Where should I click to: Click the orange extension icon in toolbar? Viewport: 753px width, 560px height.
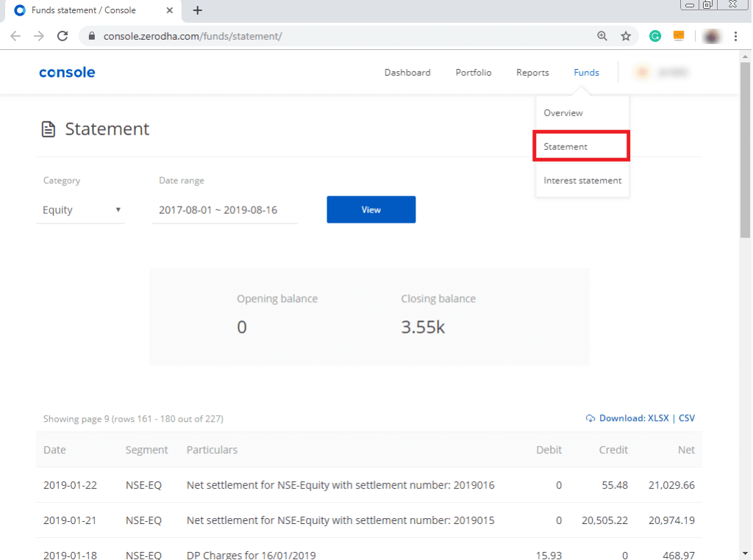point(678,35)
